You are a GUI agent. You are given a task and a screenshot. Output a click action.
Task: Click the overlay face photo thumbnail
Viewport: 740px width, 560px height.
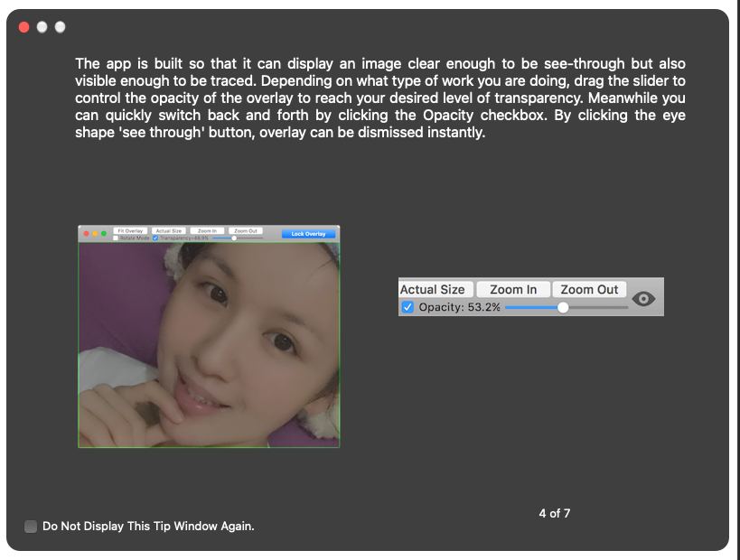209,344
